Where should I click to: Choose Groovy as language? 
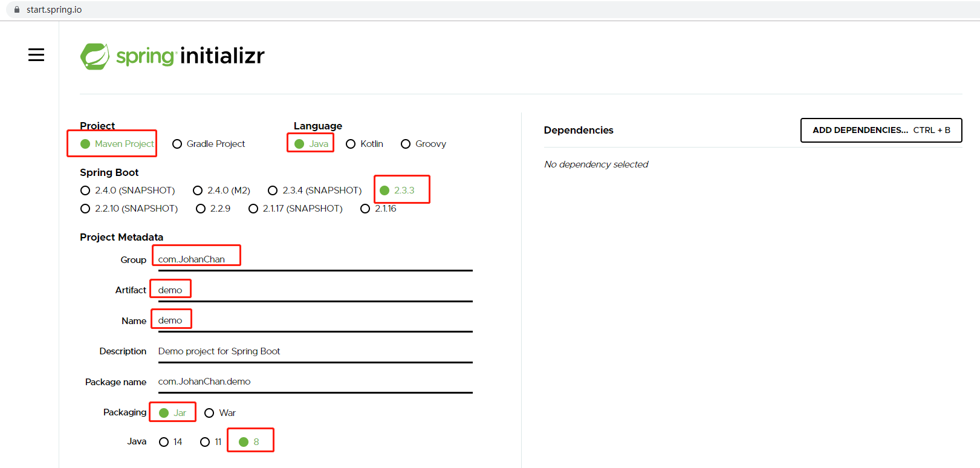[424, 144]
